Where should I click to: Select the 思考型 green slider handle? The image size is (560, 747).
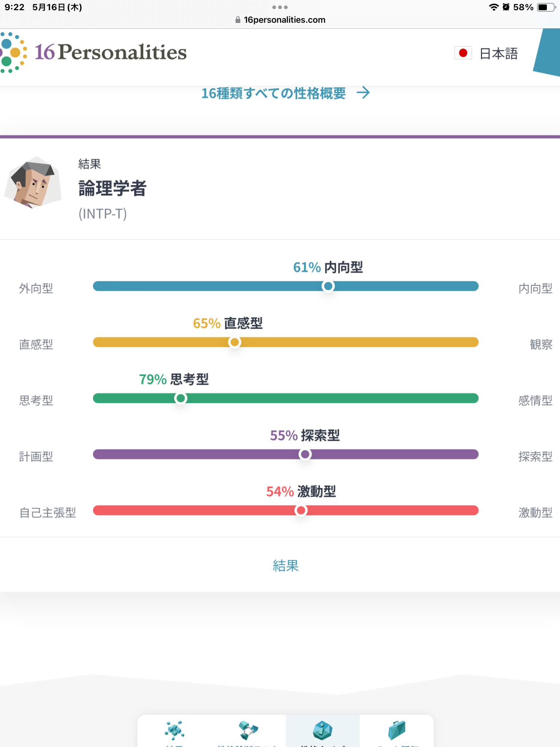pyautogui.click(x=180, y=398)
